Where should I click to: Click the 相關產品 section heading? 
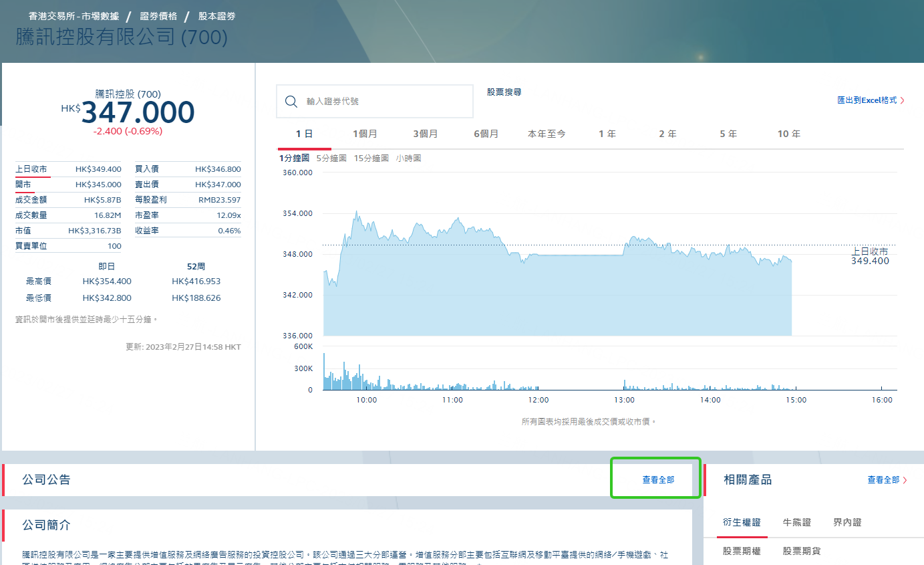point(748,480)
